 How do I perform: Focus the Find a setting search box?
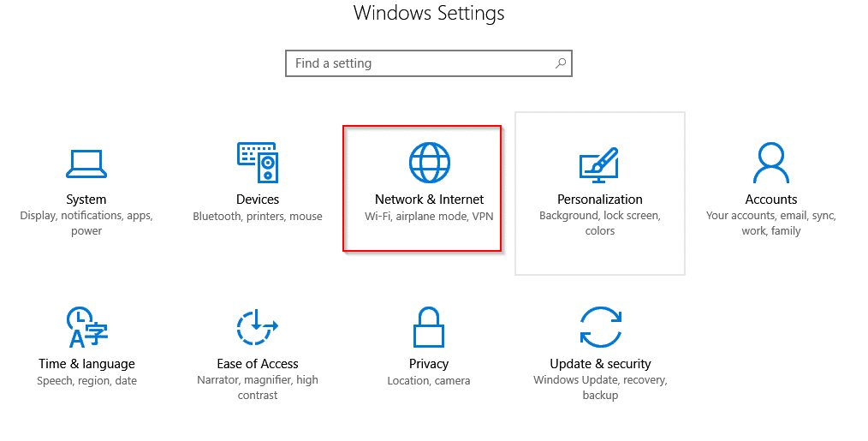pos(429,63)
